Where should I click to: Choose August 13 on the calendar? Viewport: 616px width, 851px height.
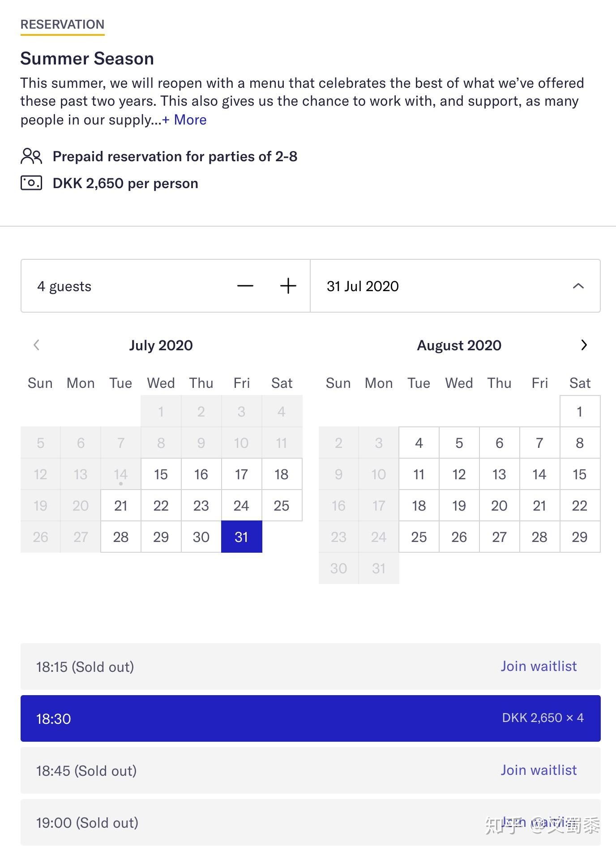500,474
